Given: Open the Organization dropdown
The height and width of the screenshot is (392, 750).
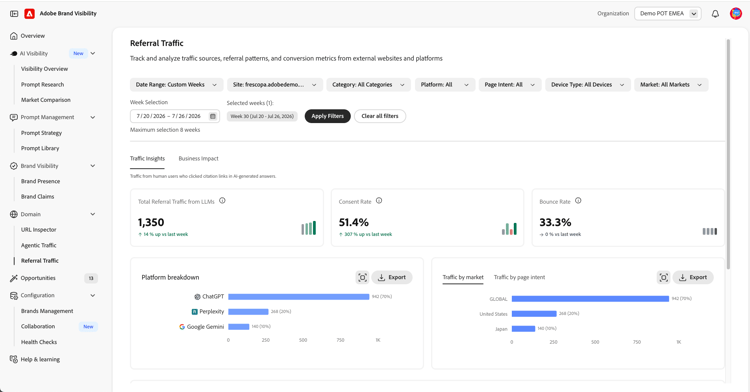Looking at the screenshot, I should pos(668,14).
